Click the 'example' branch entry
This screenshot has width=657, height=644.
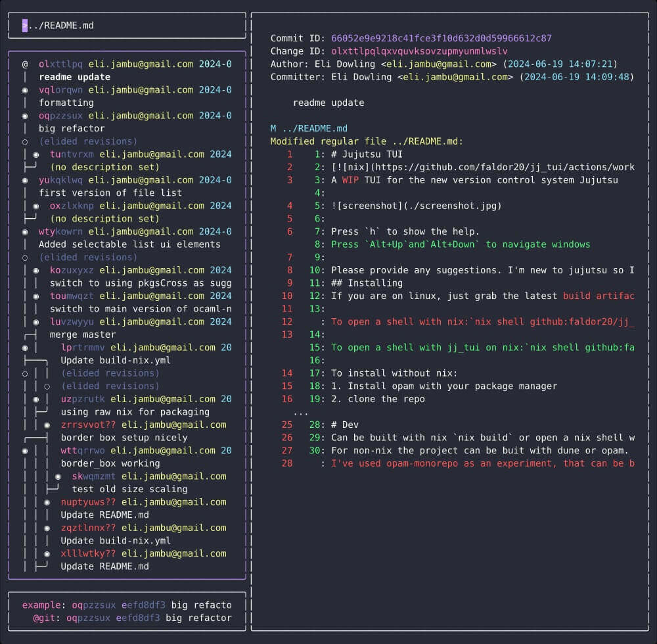pyautogui.click(x=127, y=605)
